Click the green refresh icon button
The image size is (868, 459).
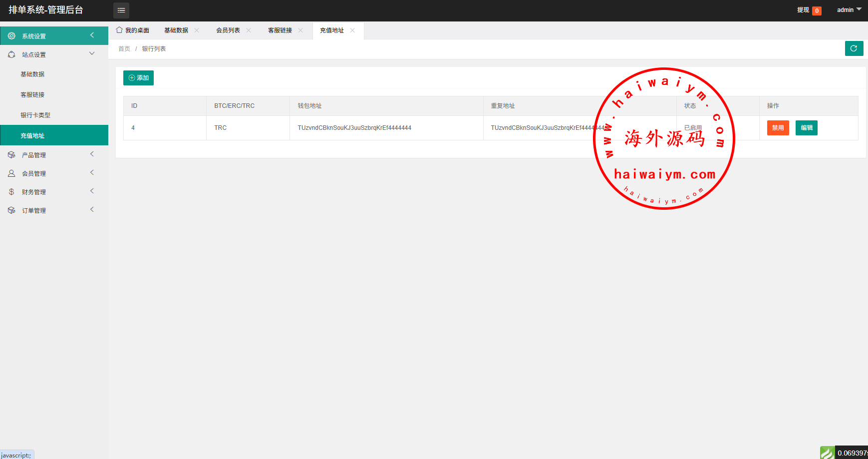854,48
